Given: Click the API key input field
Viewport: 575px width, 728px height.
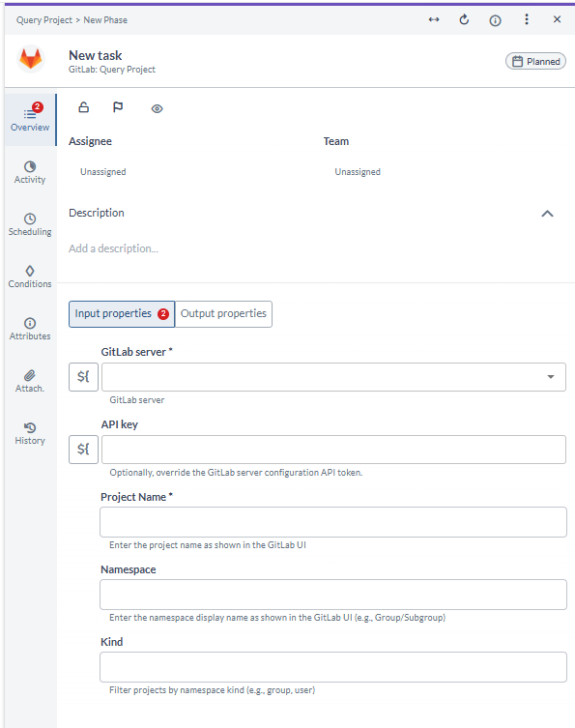Looking at the screenshot, I should pos(333,449).
